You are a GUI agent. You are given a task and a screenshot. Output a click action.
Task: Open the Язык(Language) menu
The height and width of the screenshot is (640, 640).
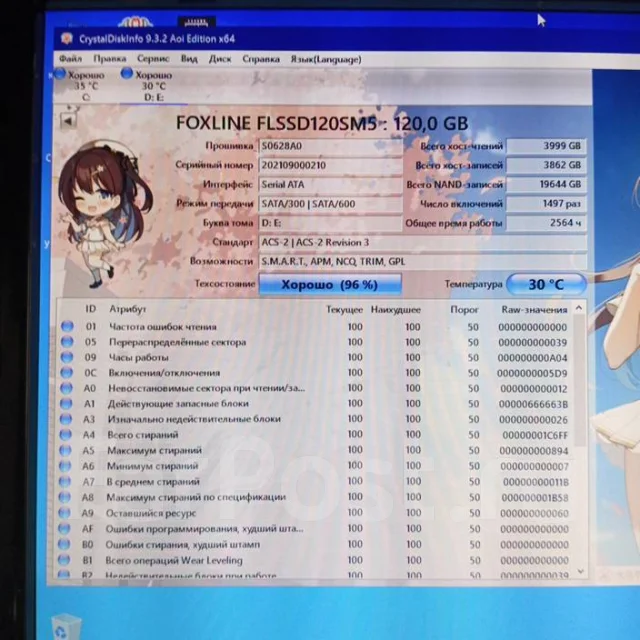326,60
